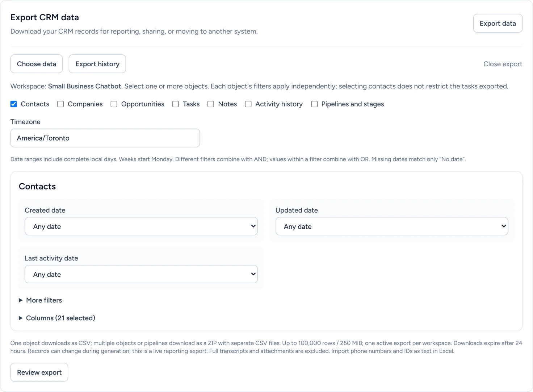Screen dimensions: 533x392
Task: Tick the Opportunities checkbox
Action: [114, 104]
